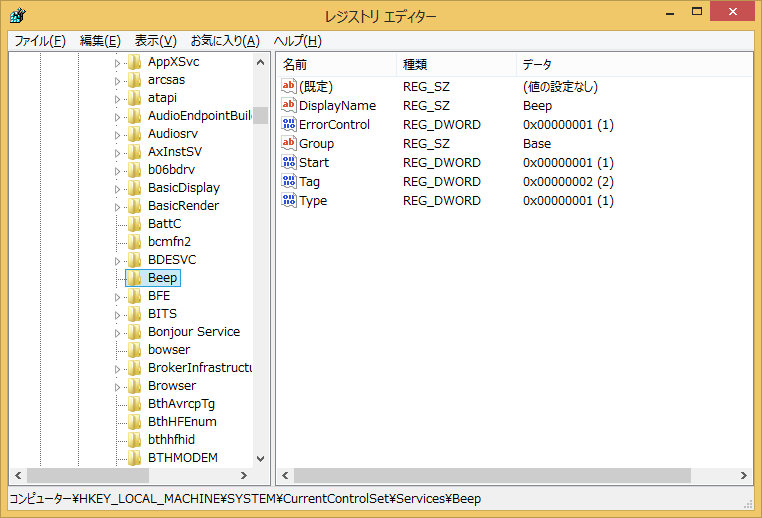Click the binary icon for Start value
The height and width of the screenshot is (518, 762).
(289, 162)
